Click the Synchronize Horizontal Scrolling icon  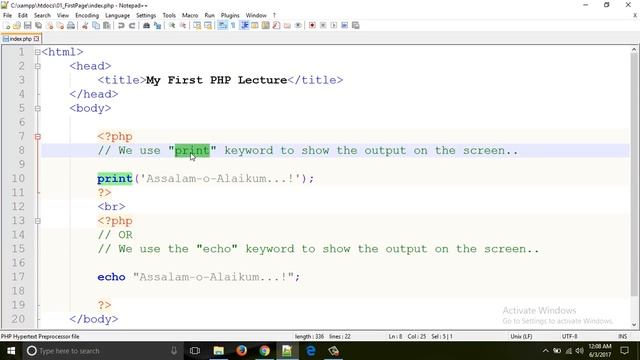click(208, 25)
